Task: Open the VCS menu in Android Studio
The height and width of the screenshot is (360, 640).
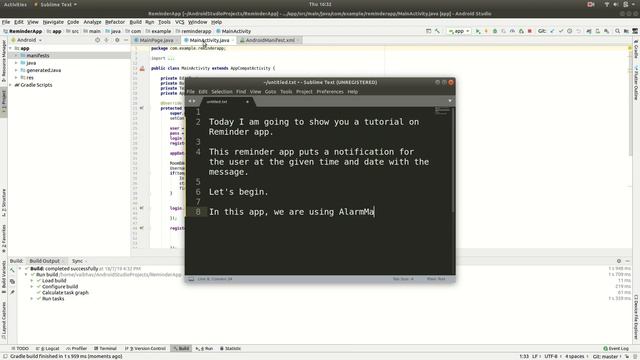Action: (x=180, y=22)
